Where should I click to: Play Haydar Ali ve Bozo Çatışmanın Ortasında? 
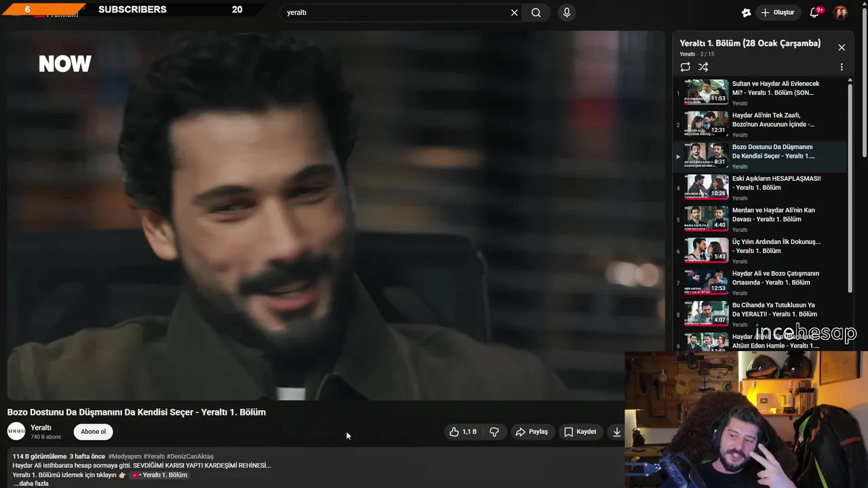coord(761,283)
